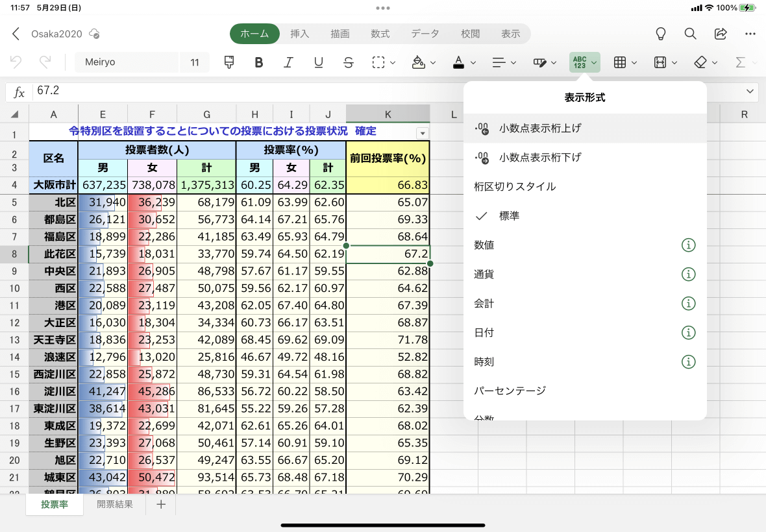The image size is (766, 532).
Task: Collapse the ribbon with the top-right chevron
Action: (750, 91)
